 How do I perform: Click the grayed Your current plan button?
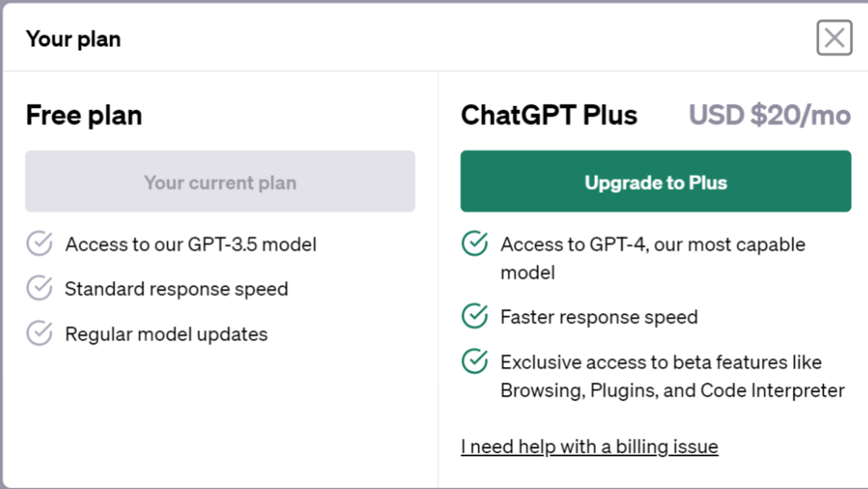pos(220,181)
